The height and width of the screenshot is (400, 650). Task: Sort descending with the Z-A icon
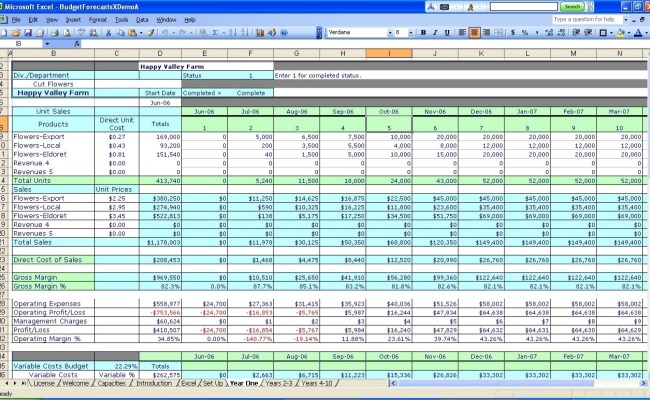click(245, 32)
